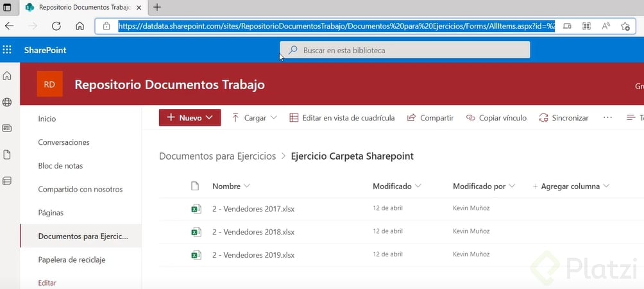644x289 pixels.
Task: Click the site lock icon in address bar
Action: [x=106, y=26]
